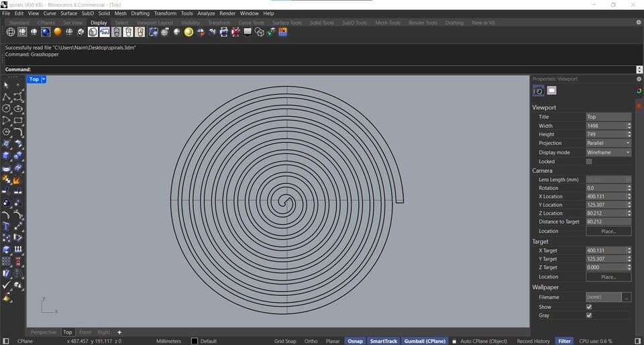644x345 pixels.
Task: Open the Properties panel gear options
Action: click(639, 79)
